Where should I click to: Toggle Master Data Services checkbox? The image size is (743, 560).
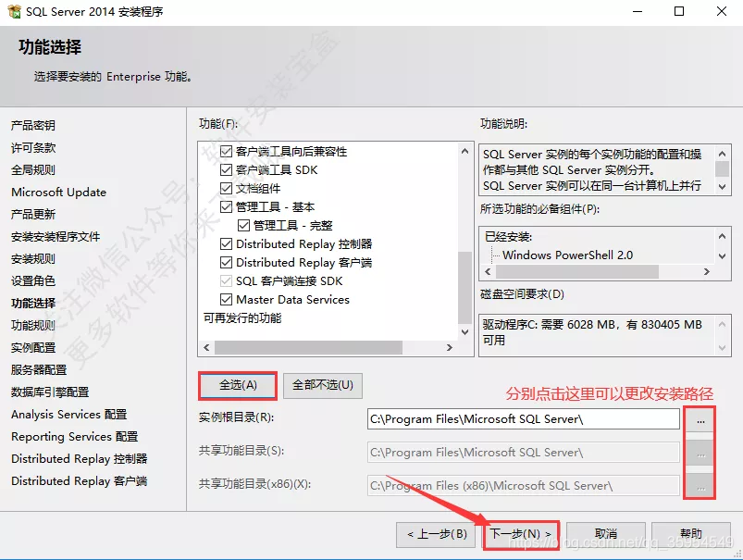point(227,300)
